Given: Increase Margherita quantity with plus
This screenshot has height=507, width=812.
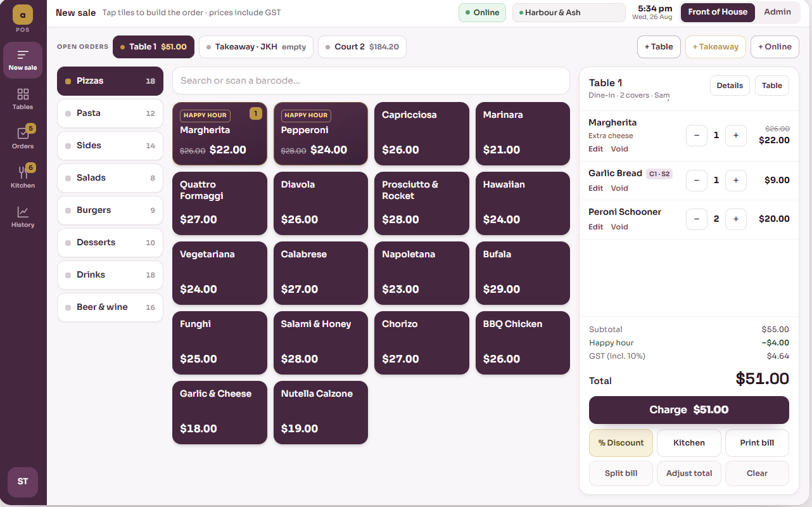Looking at the screenshot, I should [x=736, y=135].
